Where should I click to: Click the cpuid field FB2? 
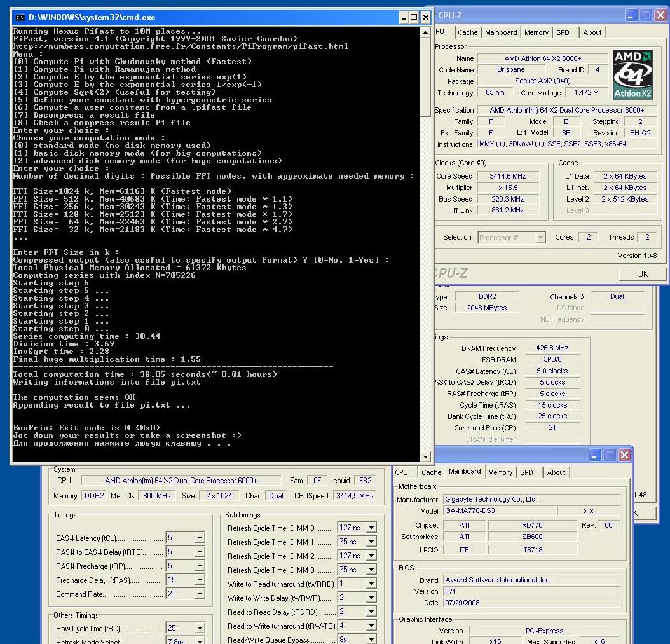(x=366, y=481)
